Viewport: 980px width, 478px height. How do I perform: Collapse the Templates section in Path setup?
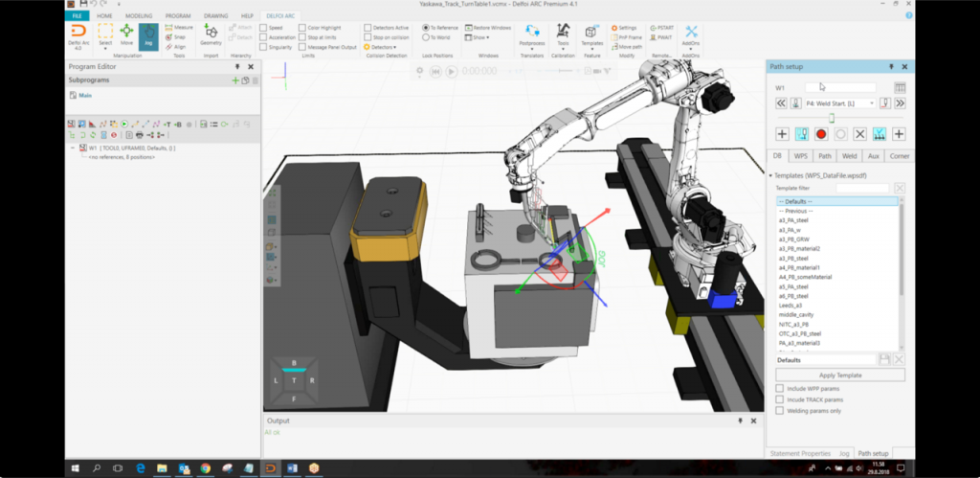coord(770,176)
